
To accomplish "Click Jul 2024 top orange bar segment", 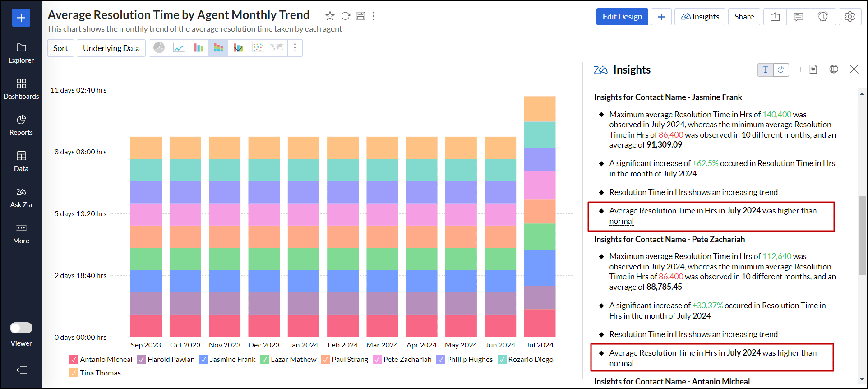I will tap(540, 109).
